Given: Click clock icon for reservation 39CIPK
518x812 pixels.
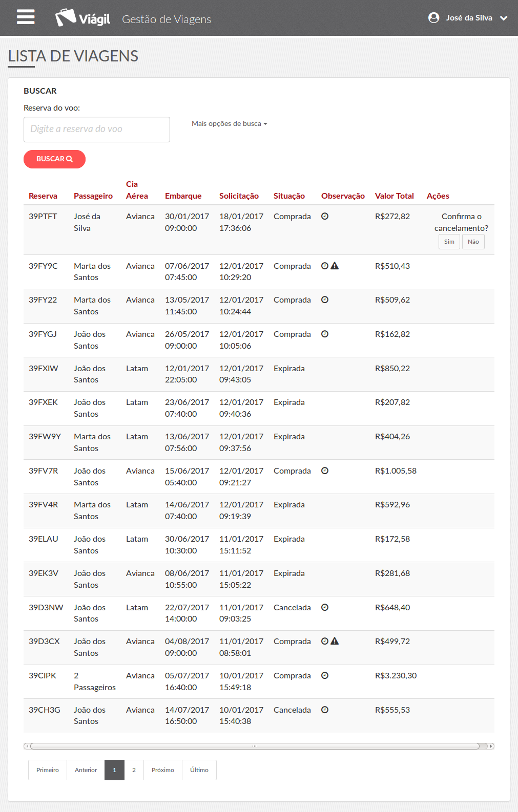Looking at the screenshot, I should pos(325,676).
